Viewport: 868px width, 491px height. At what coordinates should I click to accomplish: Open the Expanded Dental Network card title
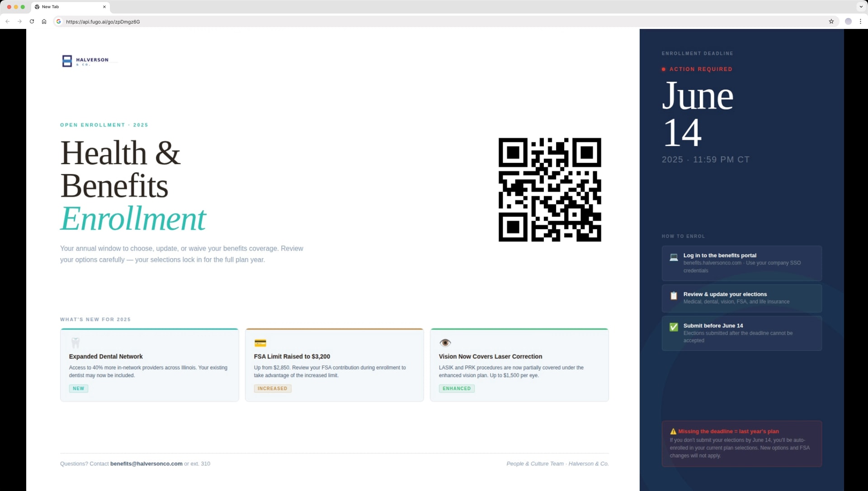click(x=106, y=356)
